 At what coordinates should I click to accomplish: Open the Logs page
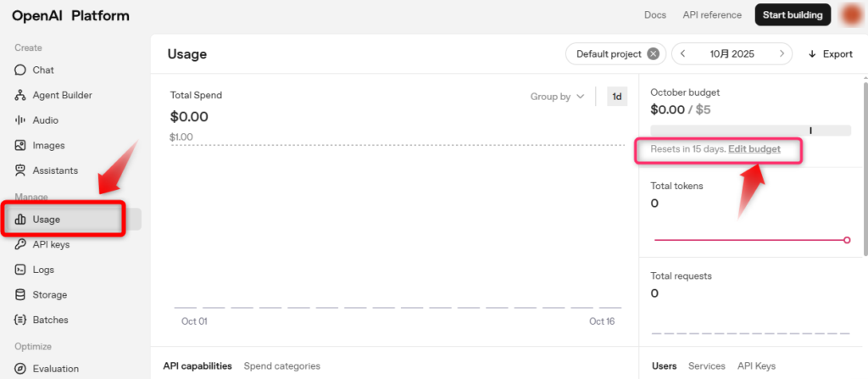[x=42, y=270]
